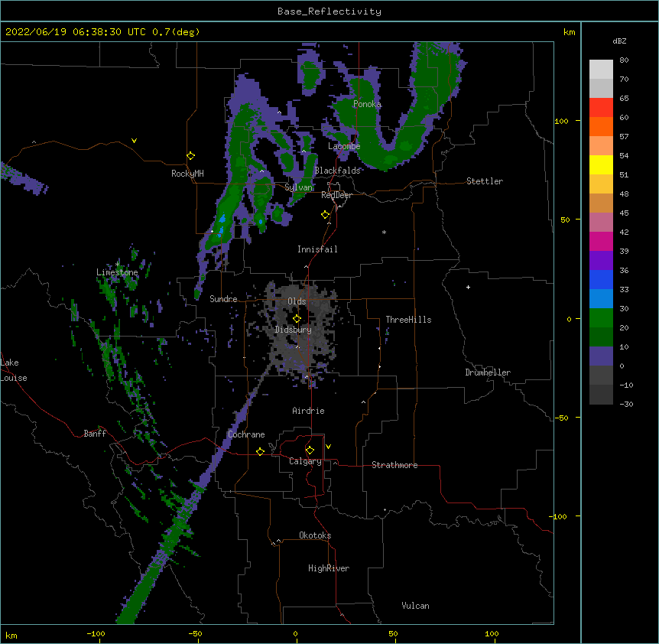
Task: Click the dBZ legend heading
Action: [x=619, y=41]
